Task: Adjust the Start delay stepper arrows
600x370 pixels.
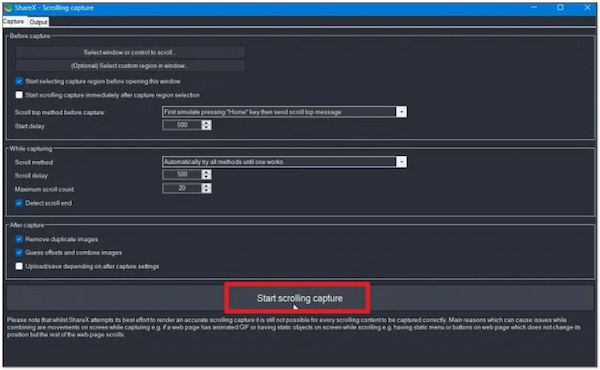Action: [206, 125]
